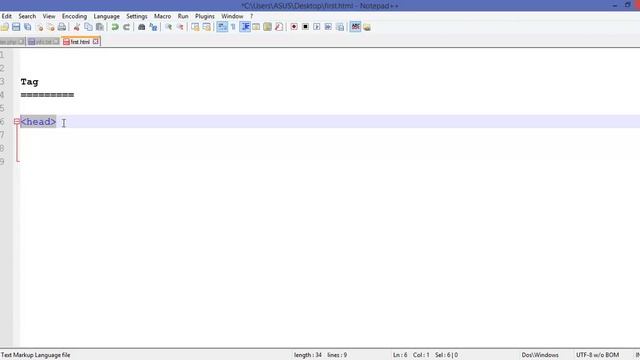
Task: Stop macro recording with black square icon
Action: pos(305,27)
